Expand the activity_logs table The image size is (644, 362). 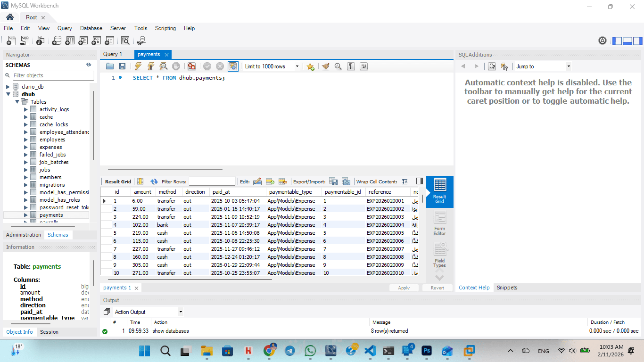(26, 109)
